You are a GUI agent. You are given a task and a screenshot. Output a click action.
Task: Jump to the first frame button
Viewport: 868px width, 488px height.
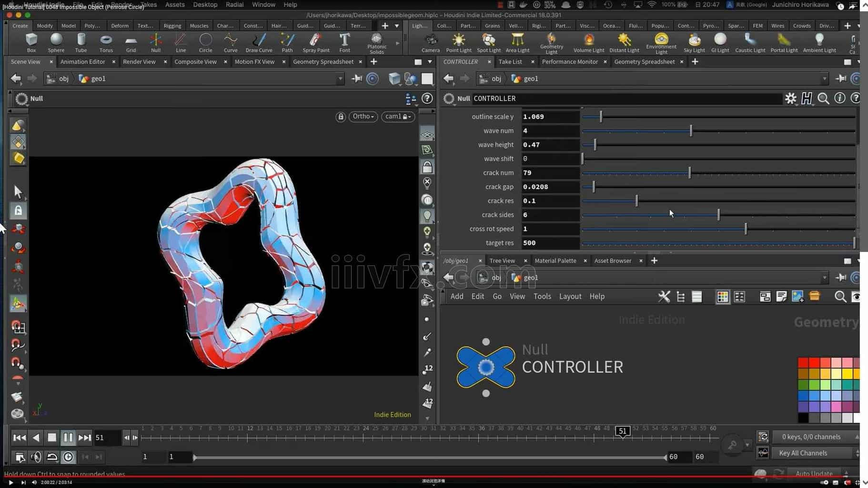point(20,438)
